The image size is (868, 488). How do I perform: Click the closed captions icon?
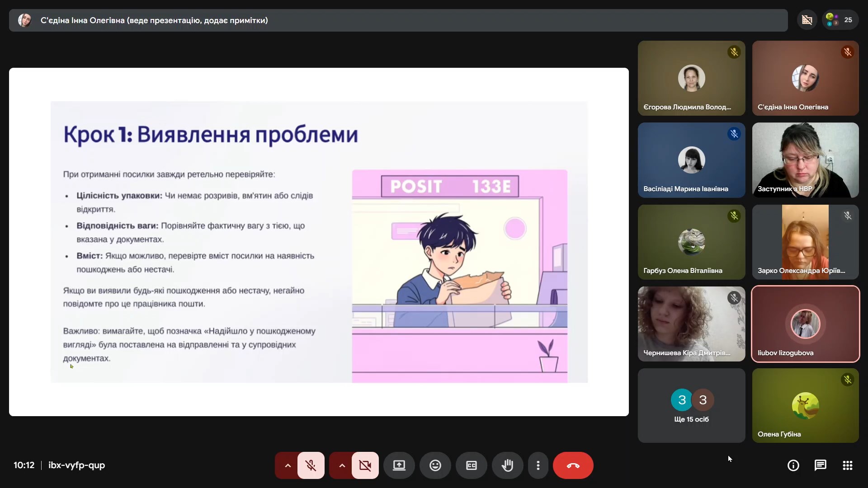pyautogui.click(x=471, y=465)
